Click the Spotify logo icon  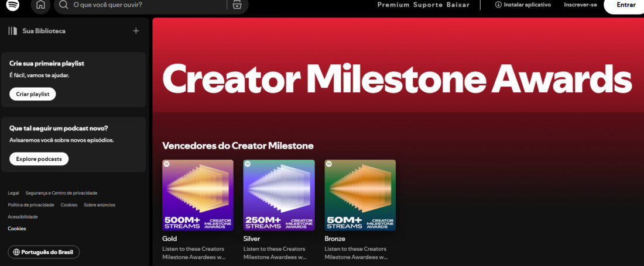(x=13, y=5)
